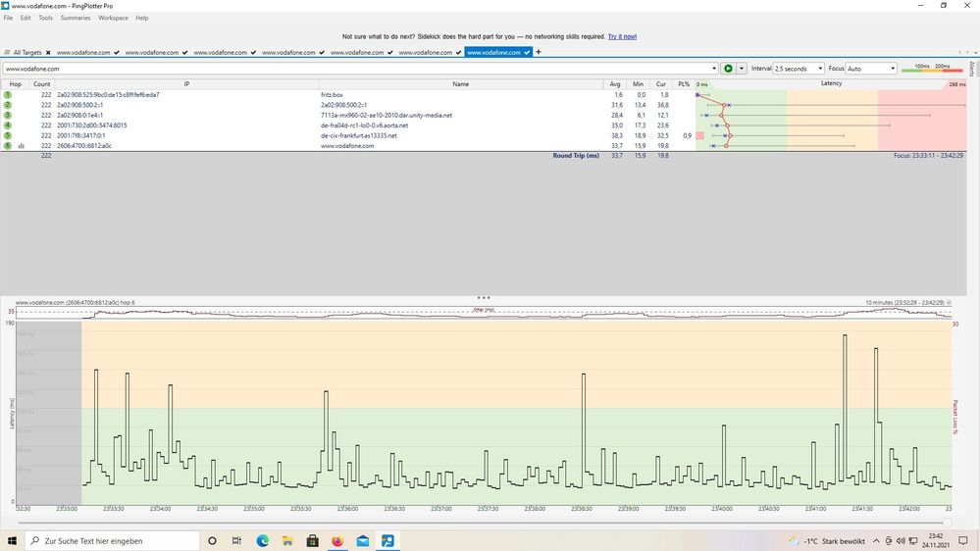Select the green hop 3 circle icon

(x=8, y=116)
